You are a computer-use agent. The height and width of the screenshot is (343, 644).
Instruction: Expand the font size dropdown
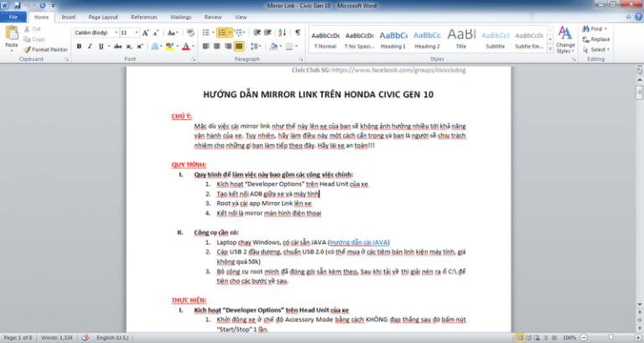click(136, 33)
